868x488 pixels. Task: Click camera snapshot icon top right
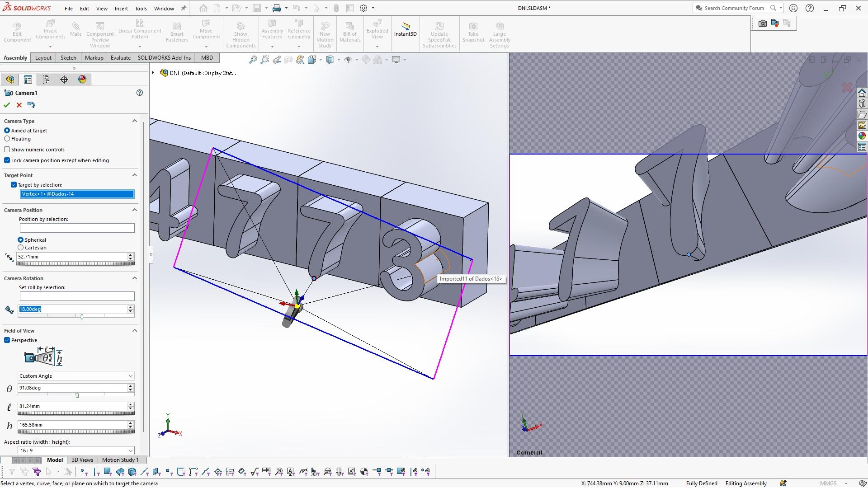(x=763, y=23)
